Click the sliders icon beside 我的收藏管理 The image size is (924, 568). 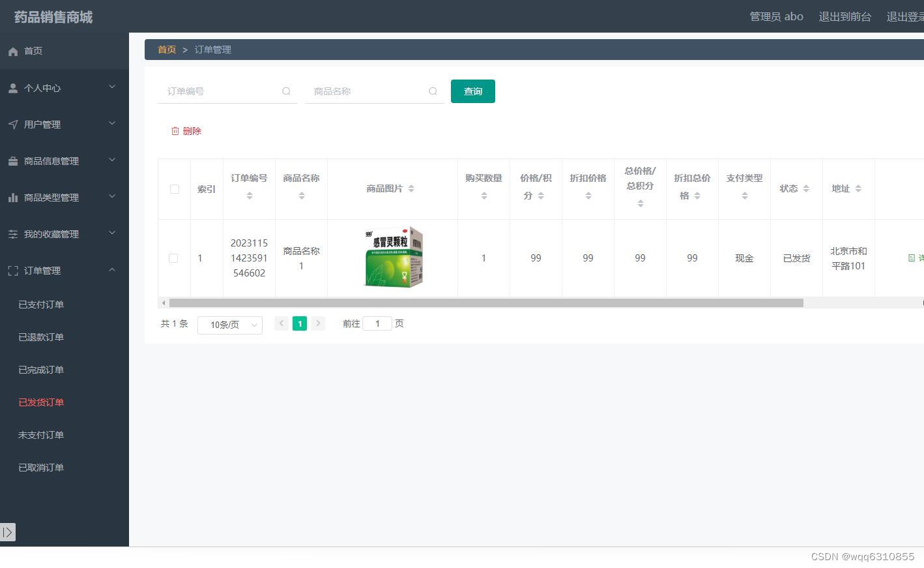(13, 234)
